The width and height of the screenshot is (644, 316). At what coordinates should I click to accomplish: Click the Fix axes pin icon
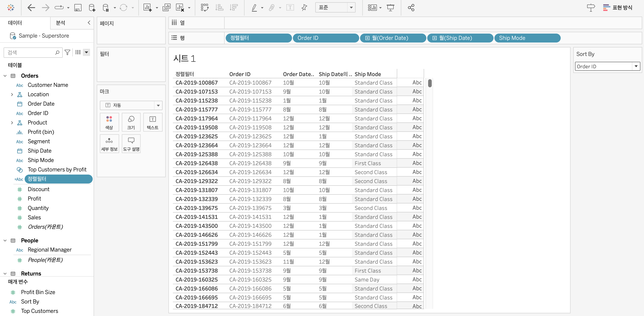click(304, 8)
